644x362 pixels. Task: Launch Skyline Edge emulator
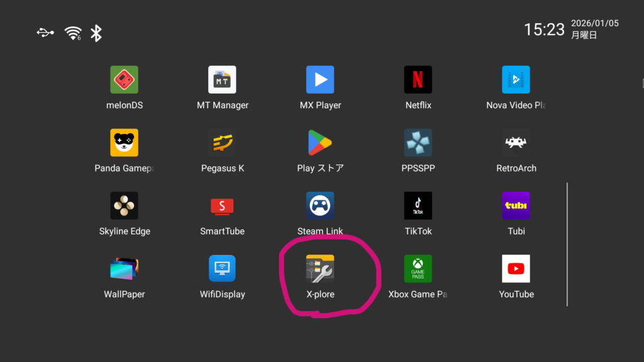click(x=125, y=206)
